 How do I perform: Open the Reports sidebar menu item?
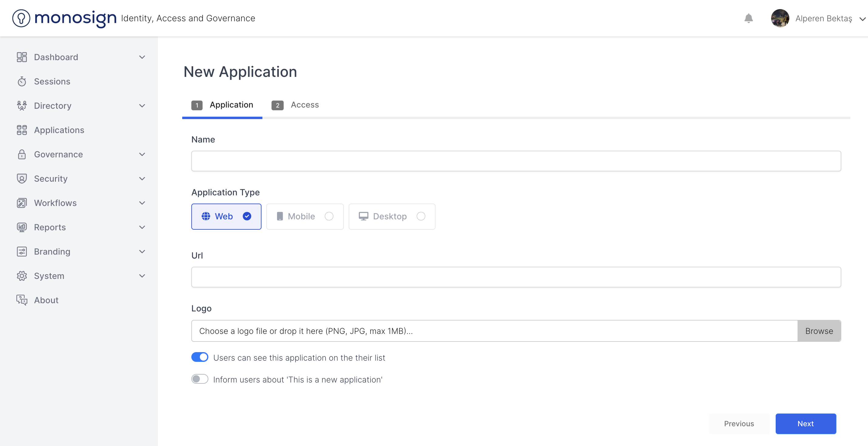50,227
